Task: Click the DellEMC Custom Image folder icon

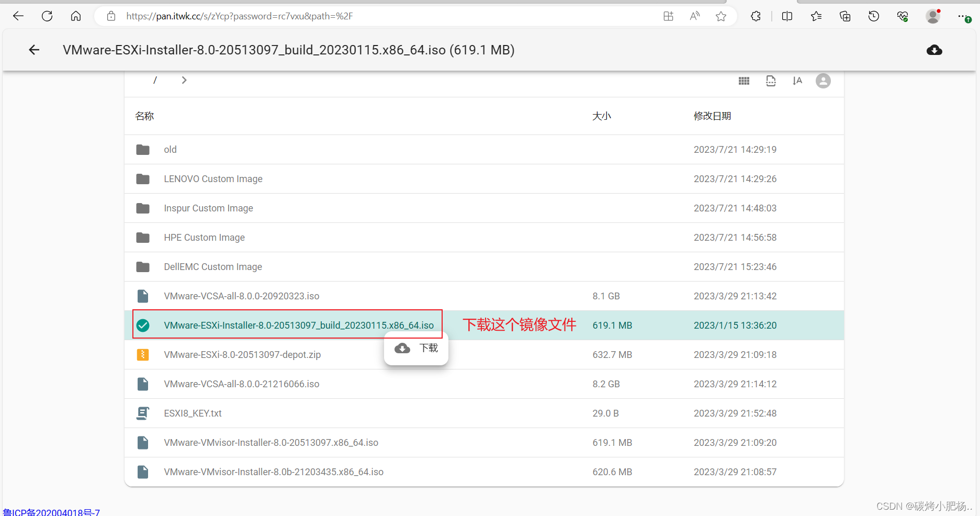Action: point(143,267)
